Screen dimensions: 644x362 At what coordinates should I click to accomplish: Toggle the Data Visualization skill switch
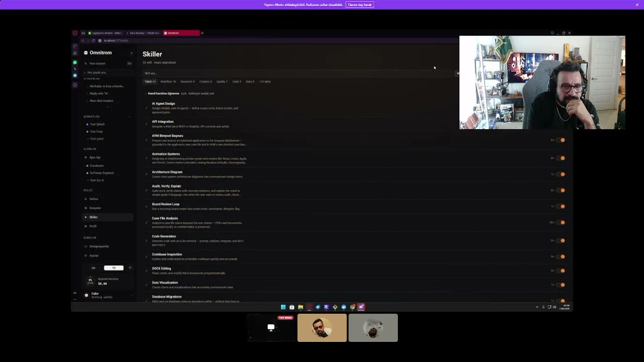(x=561, y=285)
